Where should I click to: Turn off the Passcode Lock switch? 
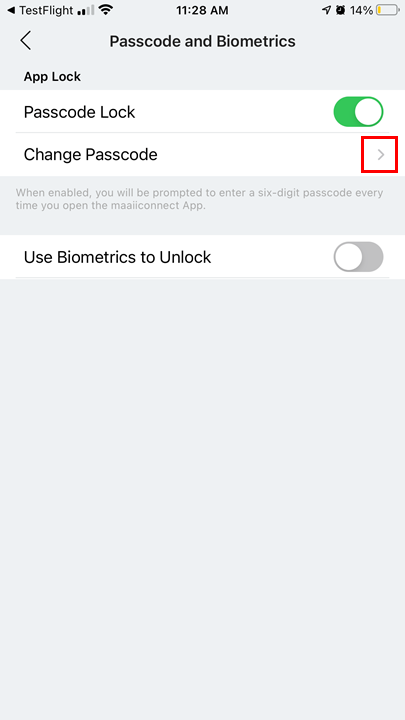click(358, 112)
